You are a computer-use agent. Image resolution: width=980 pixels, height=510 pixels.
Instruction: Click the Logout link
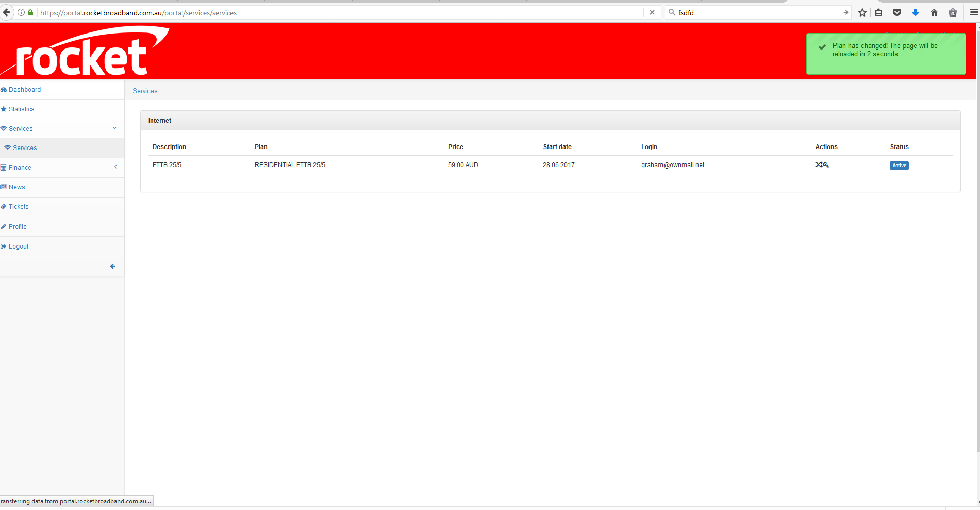click(19, 246)
